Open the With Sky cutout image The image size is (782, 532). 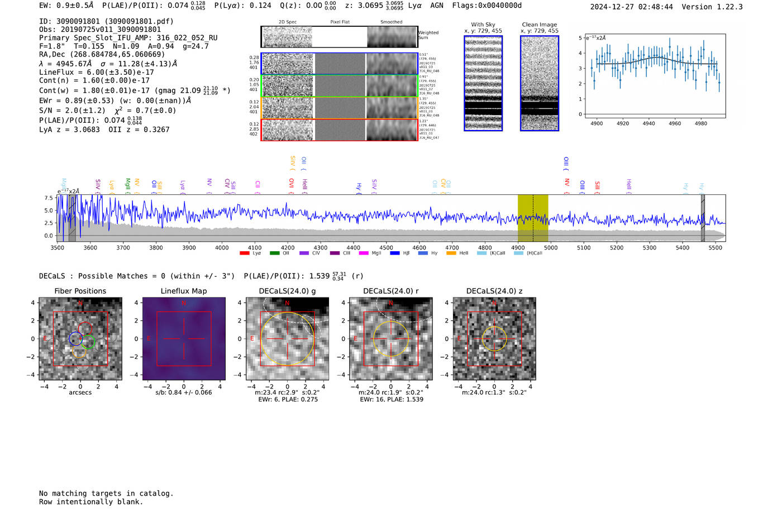click(483, 83)
